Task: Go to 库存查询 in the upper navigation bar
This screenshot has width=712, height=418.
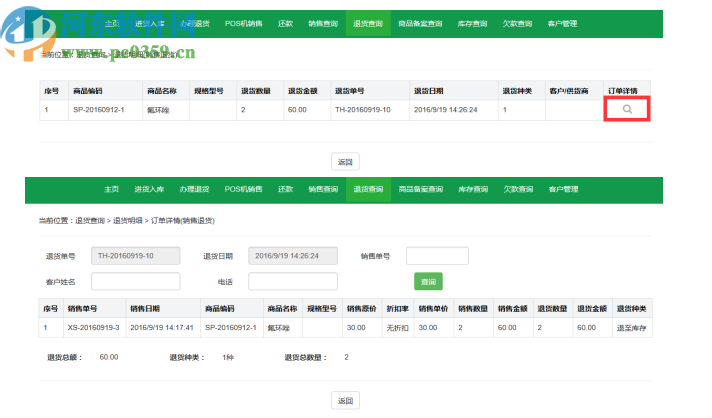Action: click(x=472, y=24)
